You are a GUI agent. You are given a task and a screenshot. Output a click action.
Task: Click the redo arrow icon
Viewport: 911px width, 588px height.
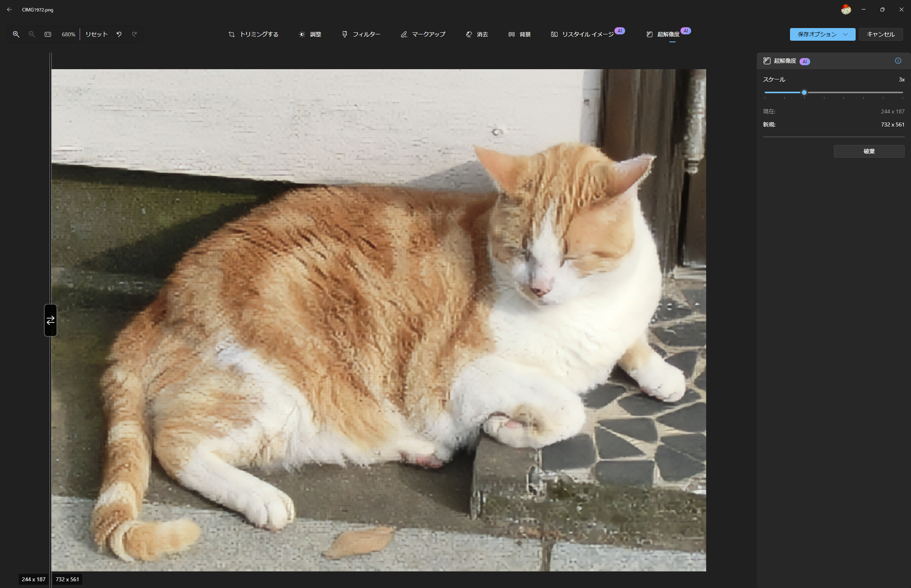coord(134,34)
